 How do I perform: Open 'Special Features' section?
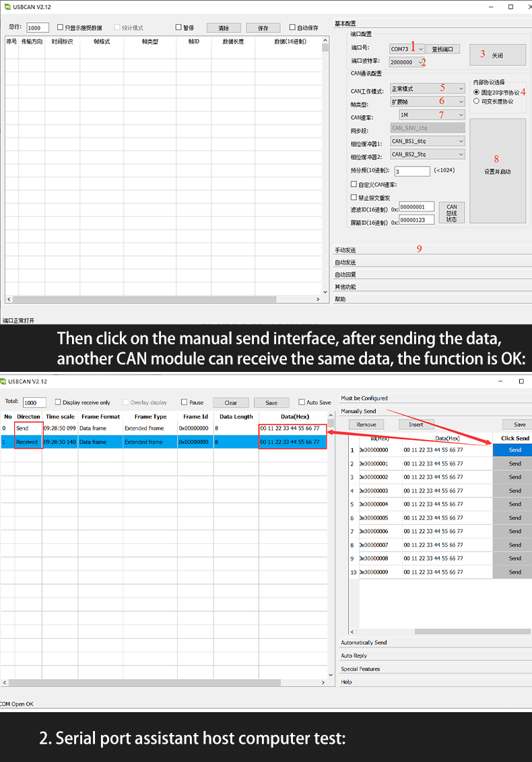pyautogui.click(x=435, y=669)
